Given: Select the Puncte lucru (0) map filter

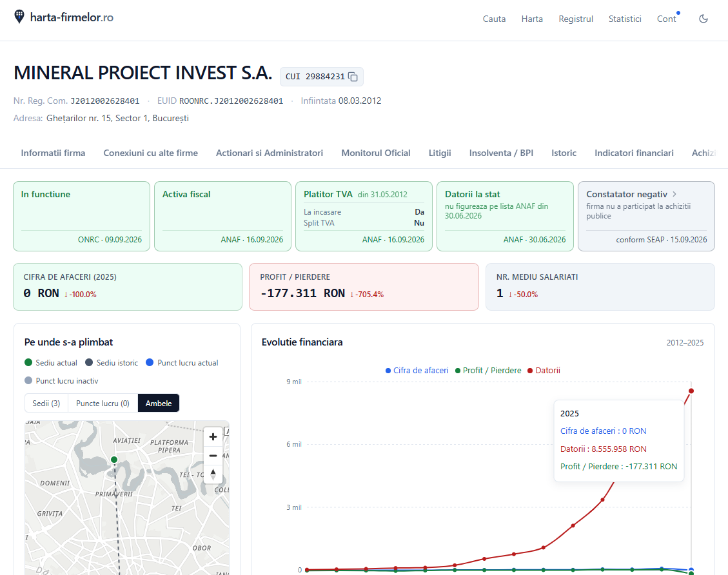Looking at the screenshot, I should point(103,404).
